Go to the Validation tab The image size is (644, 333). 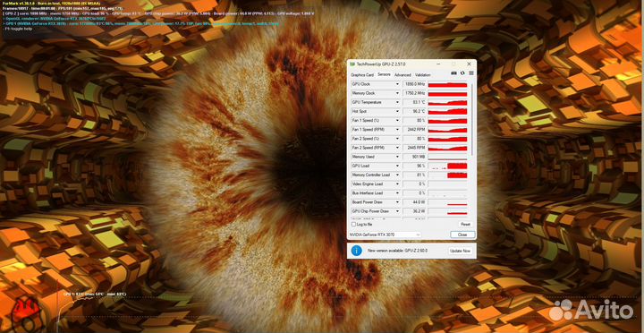point(422,75)
